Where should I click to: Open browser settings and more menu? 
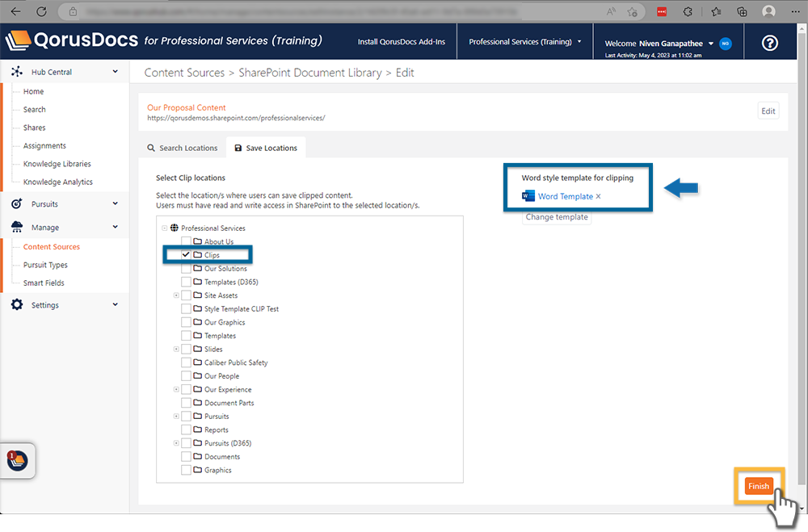795,11
